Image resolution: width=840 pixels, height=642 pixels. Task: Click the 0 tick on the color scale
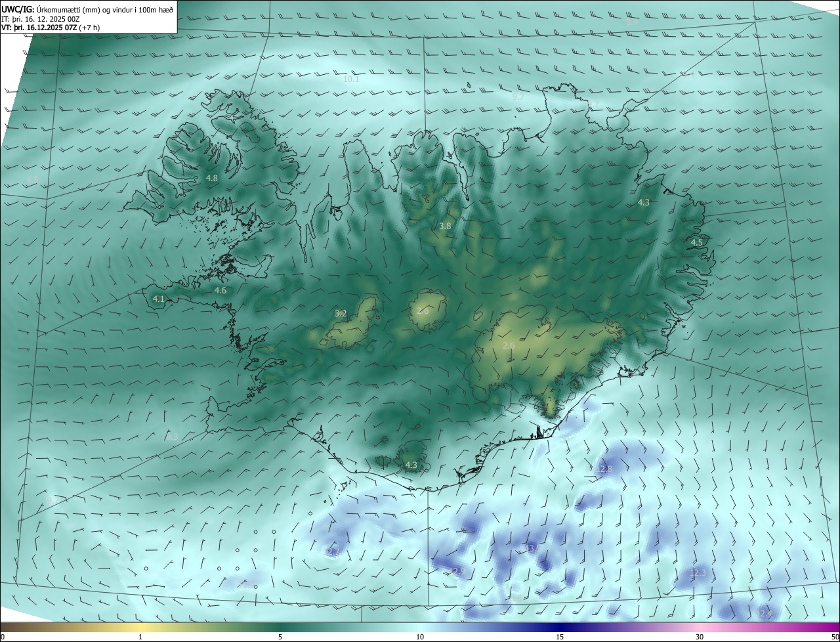coord(3,637)
